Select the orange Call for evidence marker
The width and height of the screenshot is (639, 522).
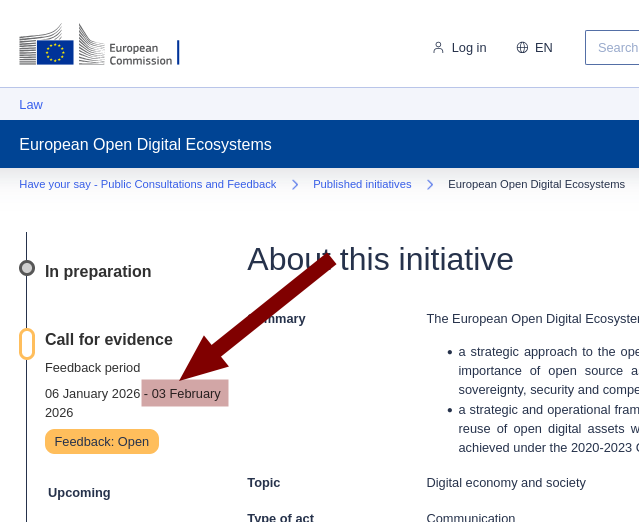click(x=27, y=344)
